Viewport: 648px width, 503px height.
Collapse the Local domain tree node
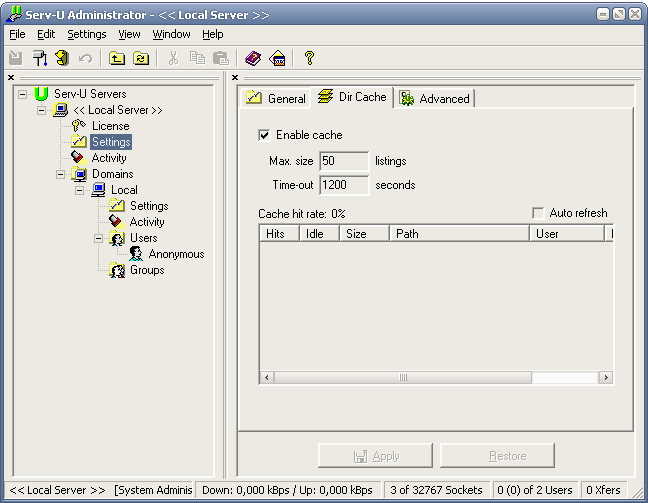click(79, 191)
